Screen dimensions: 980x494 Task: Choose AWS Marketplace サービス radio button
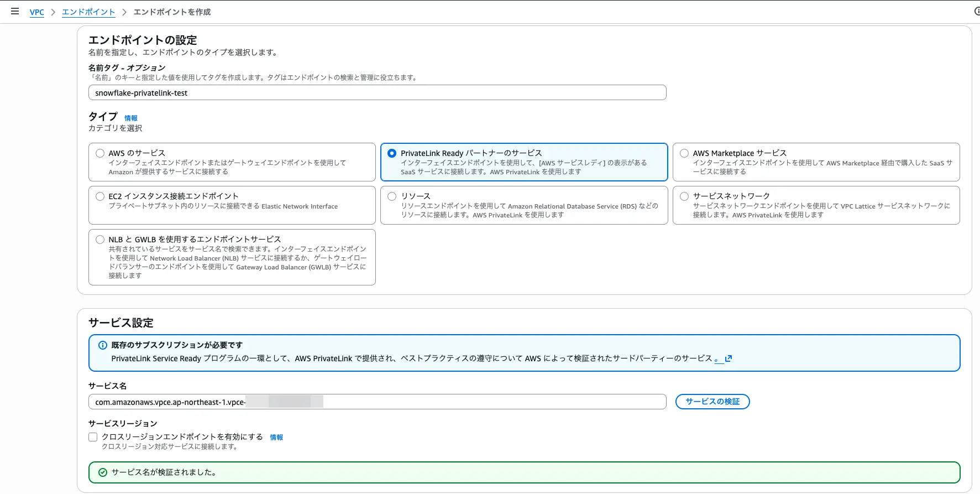[684, 153]
